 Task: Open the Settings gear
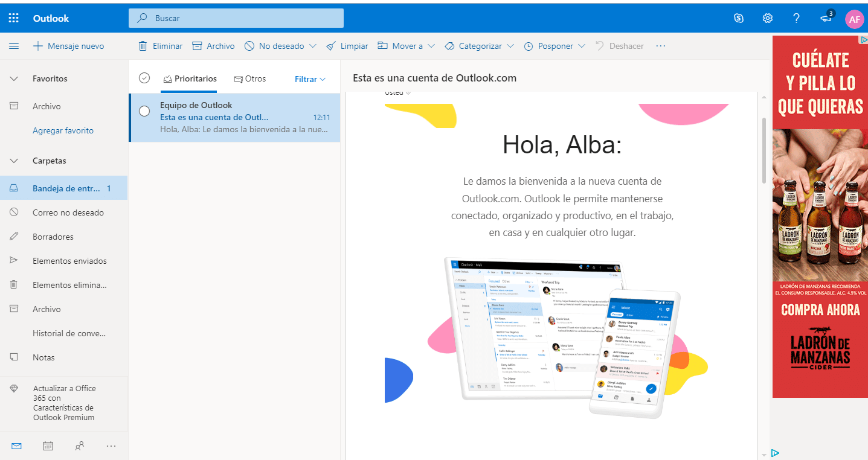(x=768, y=18)
